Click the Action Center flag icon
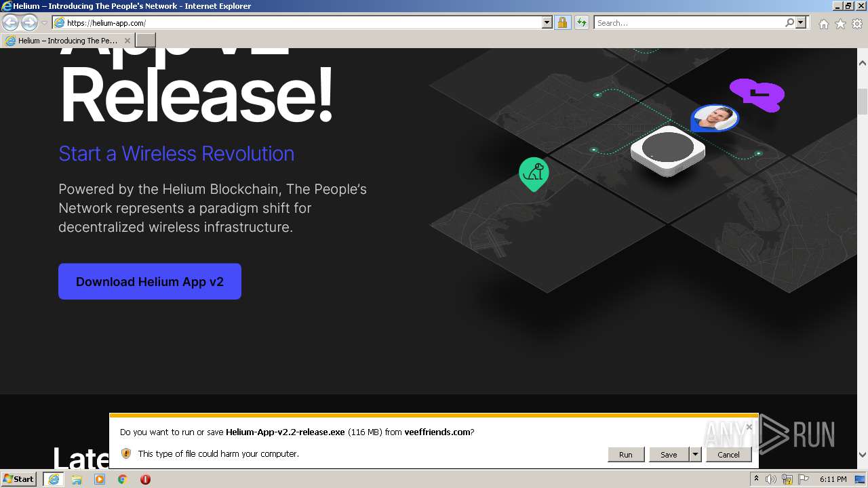The image size is (868, 488). (804, 479)
